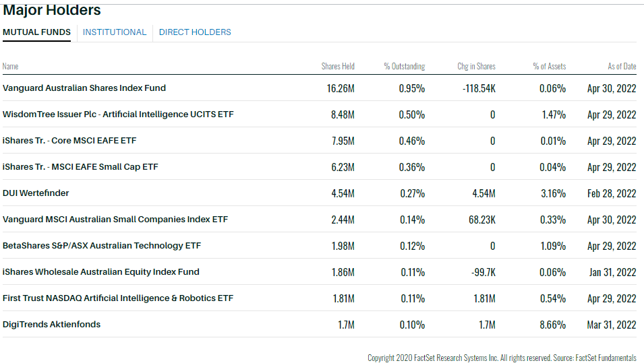The image size is (644, 363).
Task: Select DigiTrends Aktienfonds fund name
Action: pyautogui.click(x=51, y=324)
